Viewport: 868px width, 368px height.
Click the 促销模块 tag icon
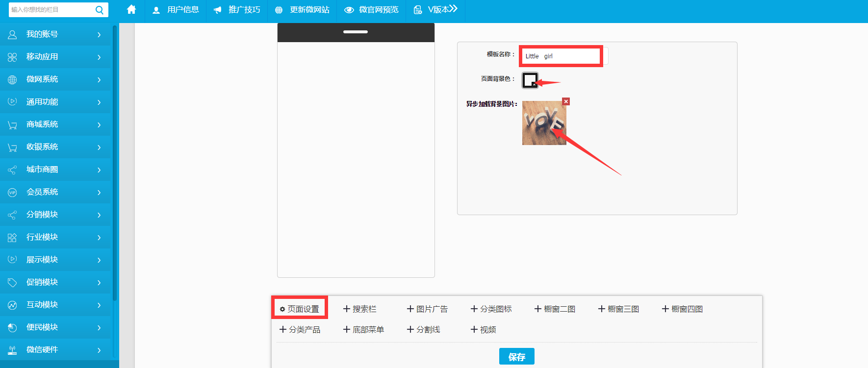12,282
